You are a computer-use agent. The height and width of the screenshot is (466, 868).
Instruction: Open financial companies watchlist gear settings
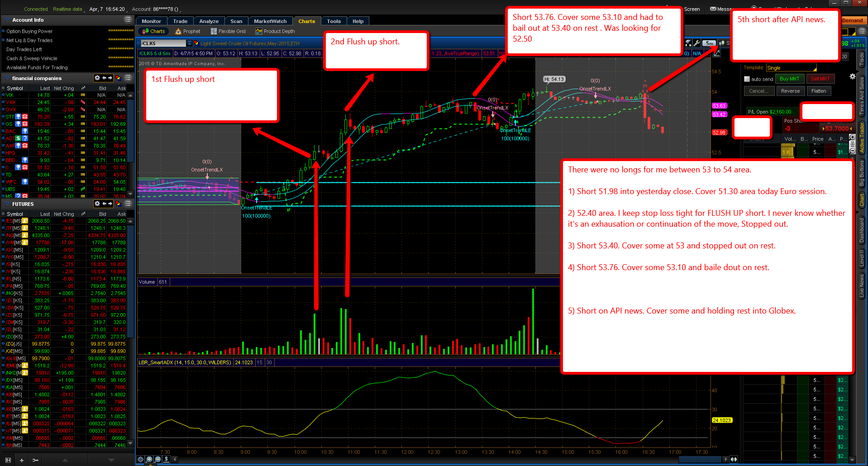[x=97, y=78]
